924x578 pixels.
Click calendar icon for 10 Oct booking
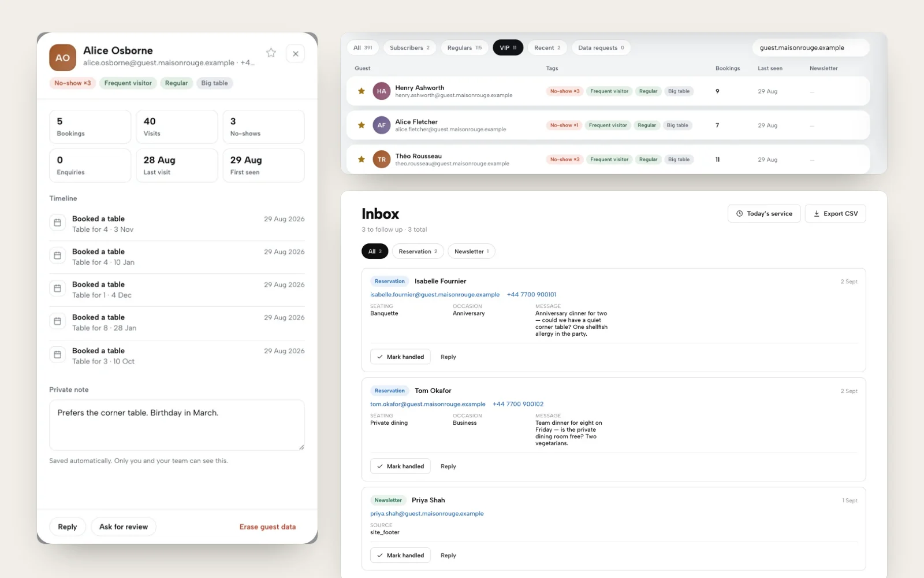(57, 355)
